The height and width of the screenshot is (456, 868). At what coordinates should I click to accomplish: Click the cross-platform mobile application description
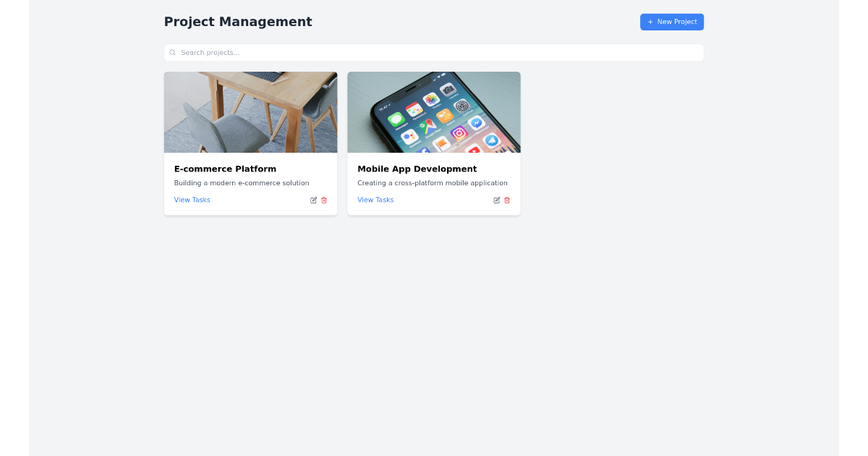click(x=432, y=182)
